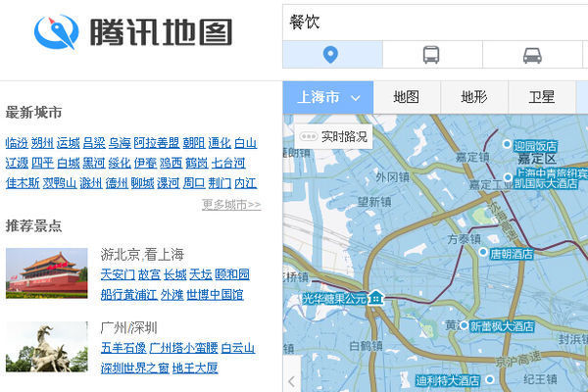Open the 天安门 attraction link
The image size is (588, 392).
(x=118, y=274)
